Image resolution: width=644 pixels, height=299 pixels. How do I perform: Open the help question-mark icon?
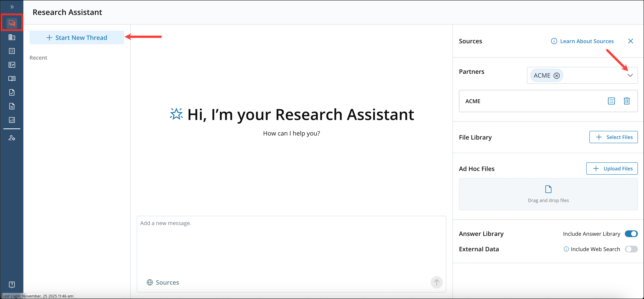12,285
